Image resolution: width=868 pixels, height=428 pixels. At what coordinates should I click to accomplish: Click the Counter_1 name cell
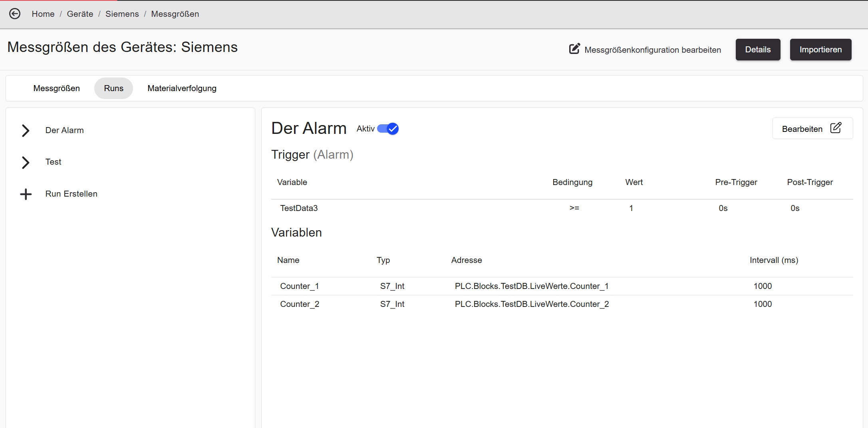300,286
